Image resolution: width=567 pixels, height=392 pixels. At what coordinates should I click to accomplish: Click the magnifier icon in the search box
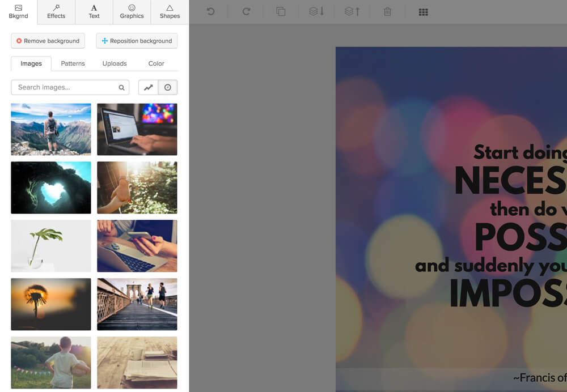[121, 87]
